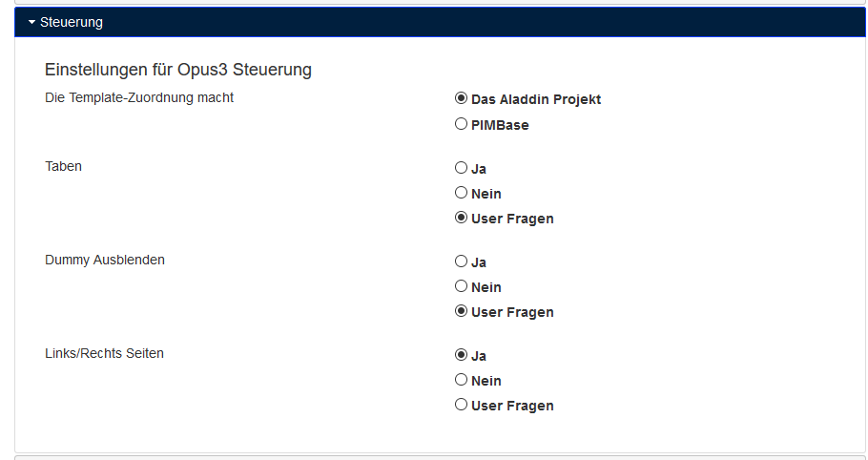Click the collapsed panel strip below Steuerung
Viewport: 868px width, 460px height.
coord(440,457)
